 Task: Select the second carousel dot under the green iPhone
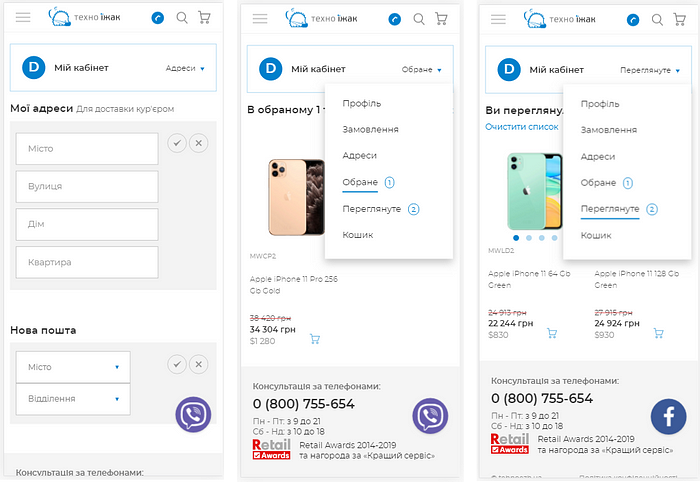pos(529,238)
